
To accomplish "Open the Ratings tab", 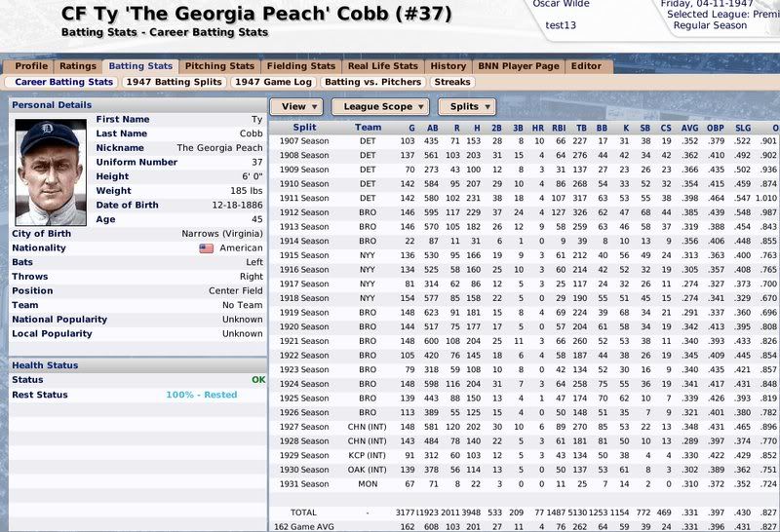I will (78, 66).
